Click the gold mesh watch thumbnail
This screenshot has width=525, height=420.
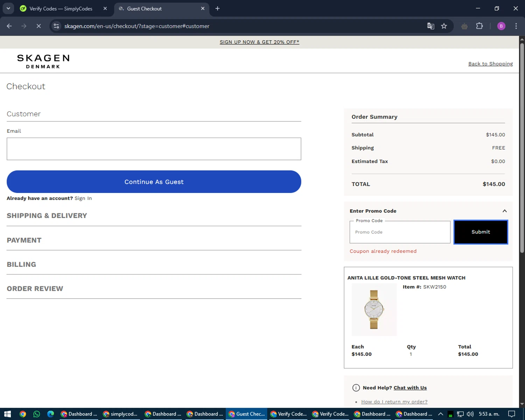374,309
